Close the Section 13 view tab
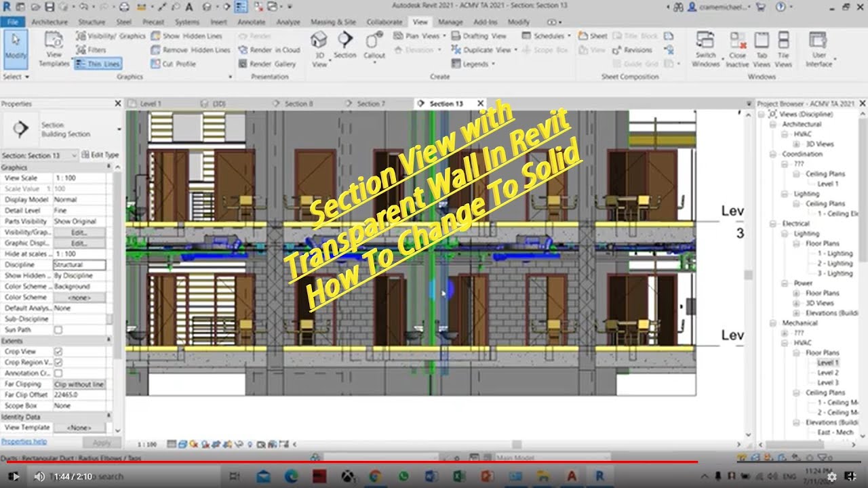Viewport: 868px width, 488px height. coord(480,104)
